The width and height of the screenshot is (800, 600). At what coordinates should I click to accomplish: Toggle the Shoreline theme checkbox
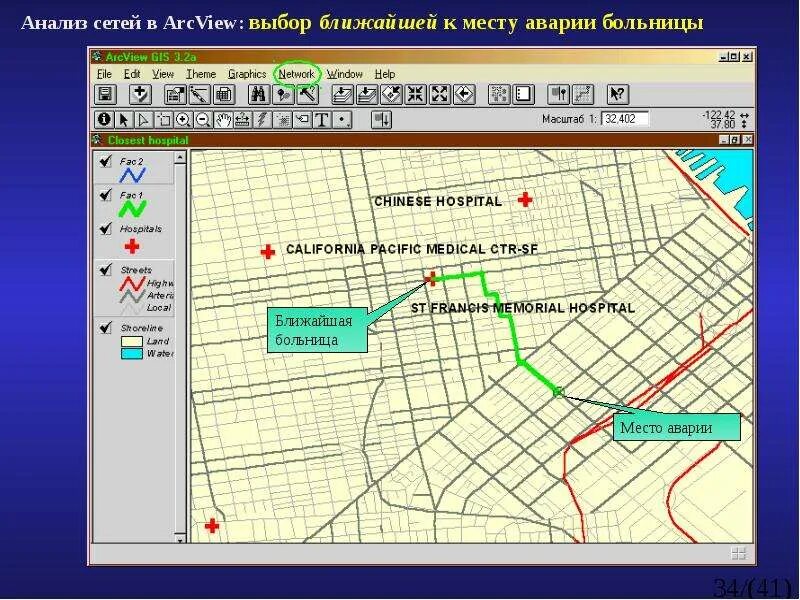pos(105,327)
